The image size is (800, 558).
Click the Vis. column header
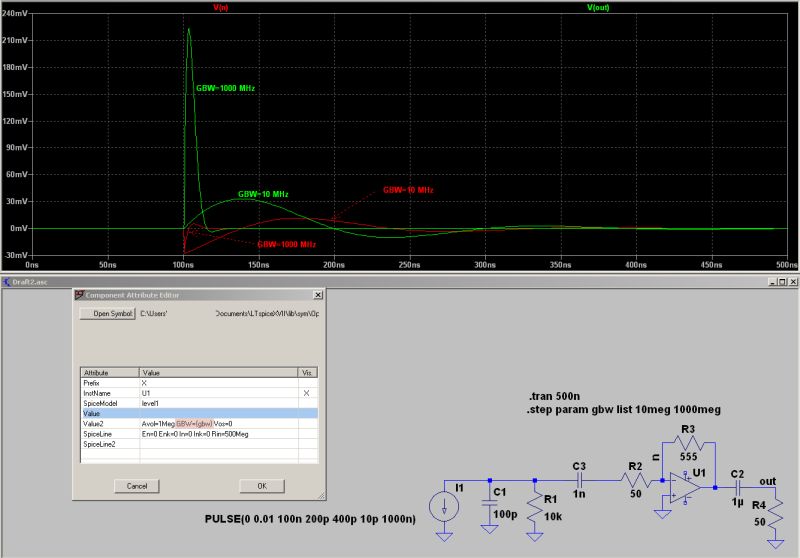[308, 373]
